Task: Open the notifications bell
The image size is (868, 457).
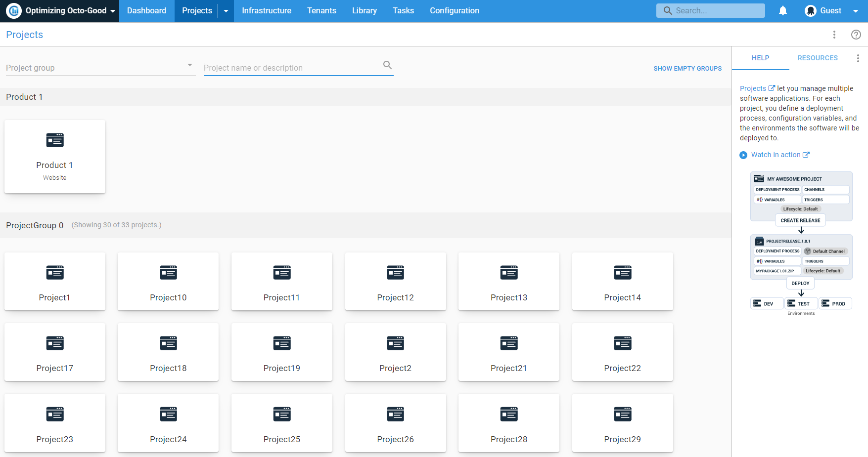Action: [x=783, y=10]
